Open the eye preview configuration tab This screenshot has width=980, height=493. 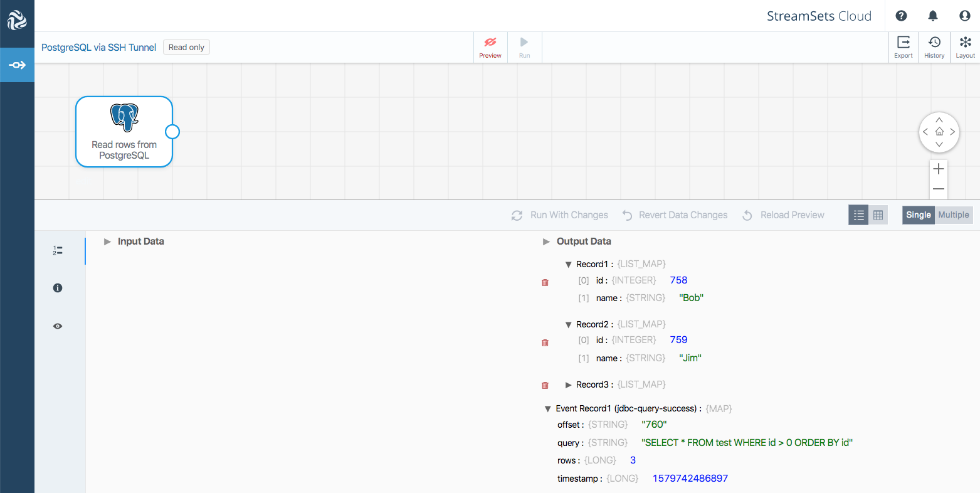58,326
